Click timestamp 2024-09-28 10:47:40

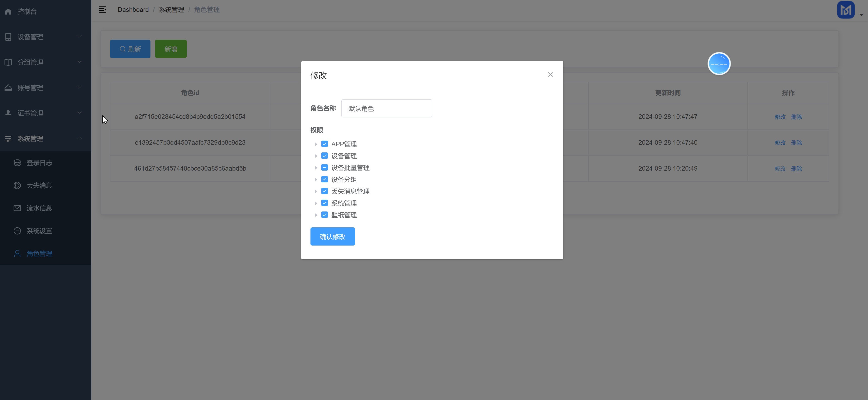tap(668, 142)
